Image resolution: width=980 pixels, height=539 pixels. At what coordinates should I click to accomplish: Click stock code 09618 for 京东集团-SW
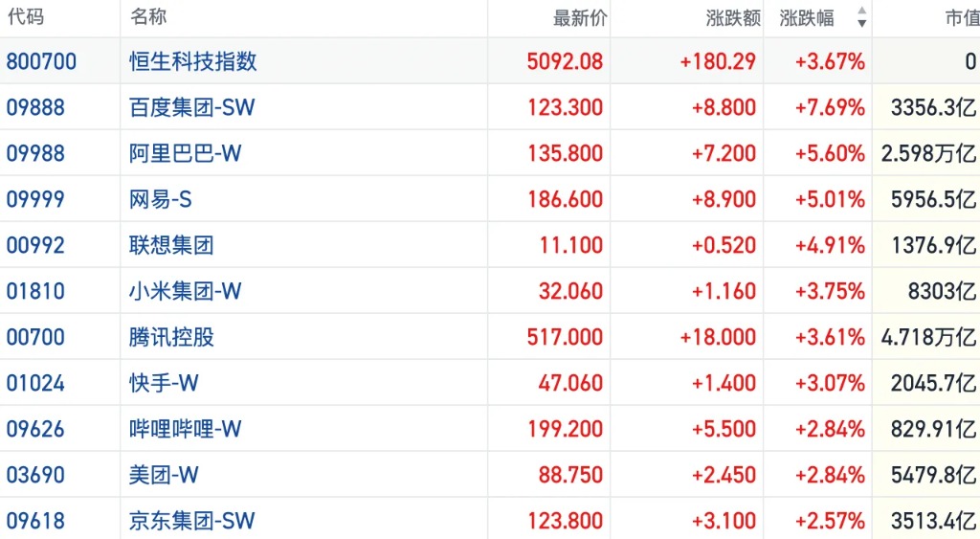click(x=35, y=521)
